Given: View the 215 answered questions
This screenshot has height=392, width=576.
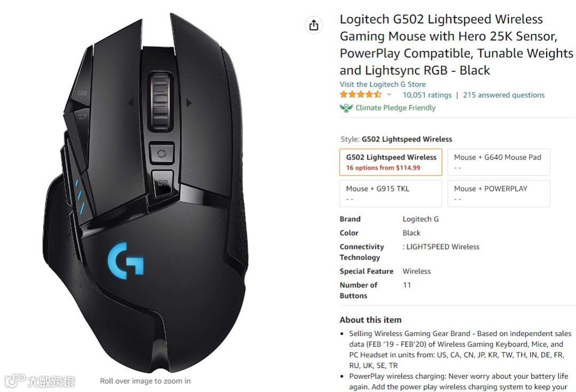Looking at the screenshot, I should coord(503,95).
